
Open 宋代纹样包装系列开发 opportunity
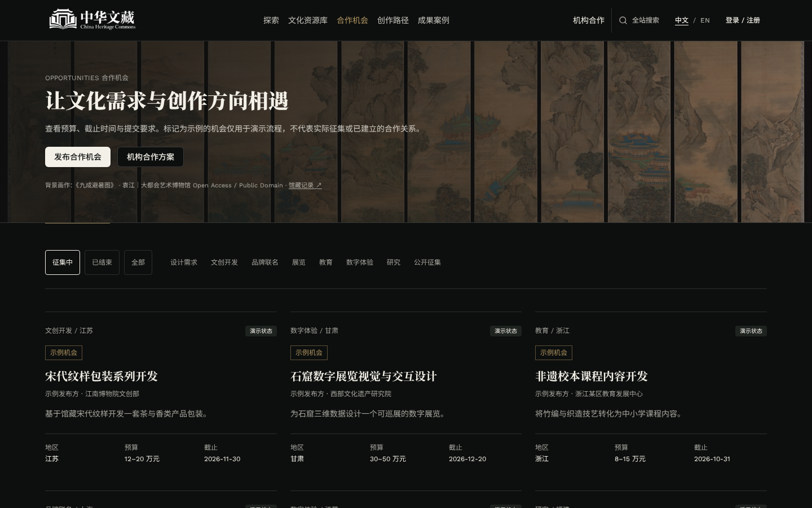[x=101, y=376]
